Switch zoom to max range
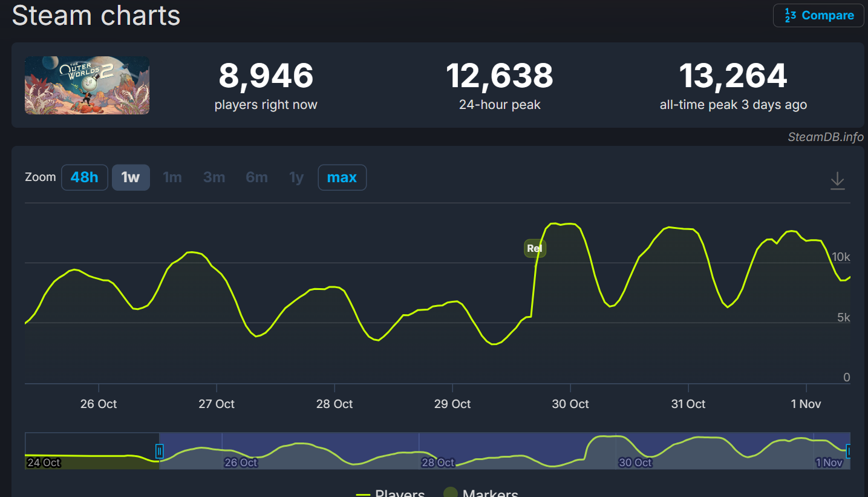 [342, 177]
